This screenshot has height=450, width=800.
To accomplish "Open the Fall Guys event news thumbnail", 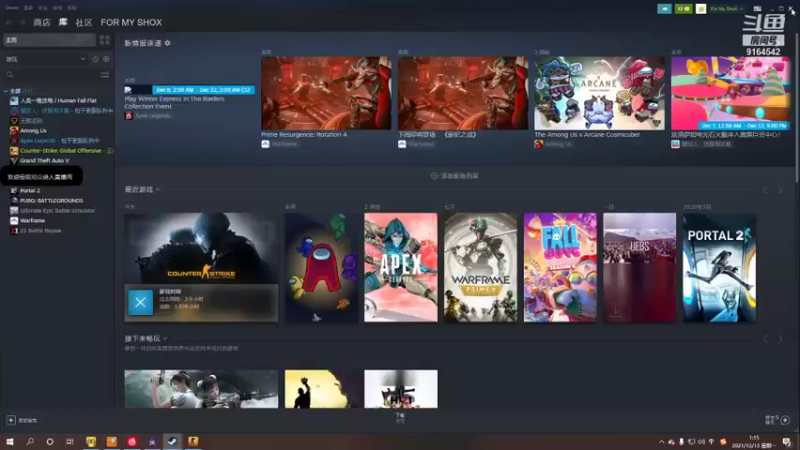I will click(x=730, y=93).
